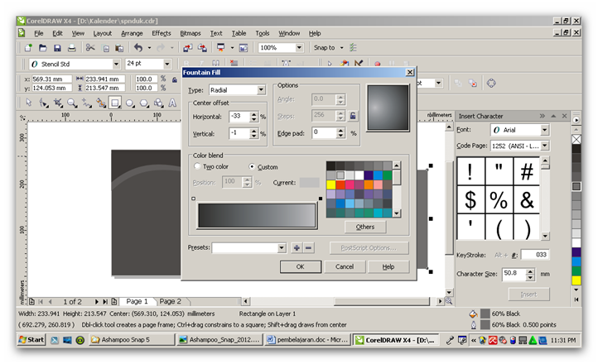
Task: Open the Presets dropdown
Action: coord(282,248)
